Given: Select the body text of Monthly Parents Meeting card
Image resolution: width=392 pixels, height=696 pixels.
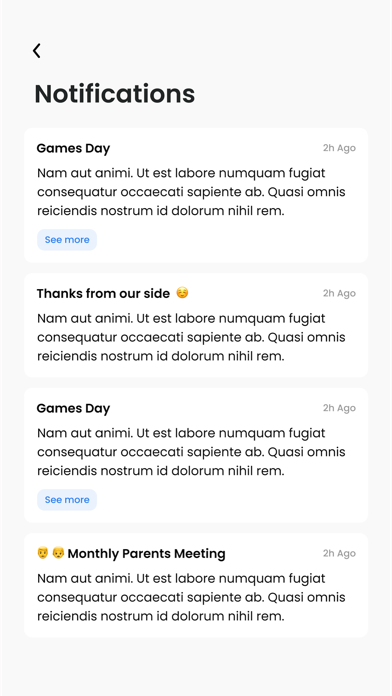Looking at the screenshot, I should click(x=191, y=597).
